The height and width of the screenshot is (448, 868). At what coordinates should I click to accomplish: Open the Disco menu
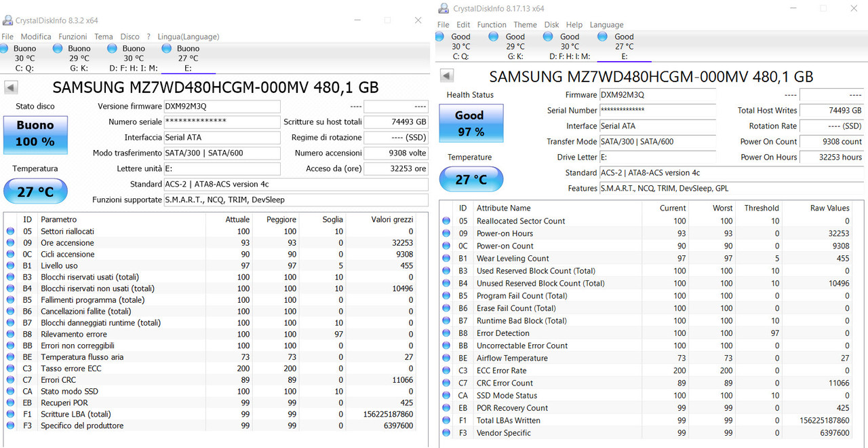[130, 37]
